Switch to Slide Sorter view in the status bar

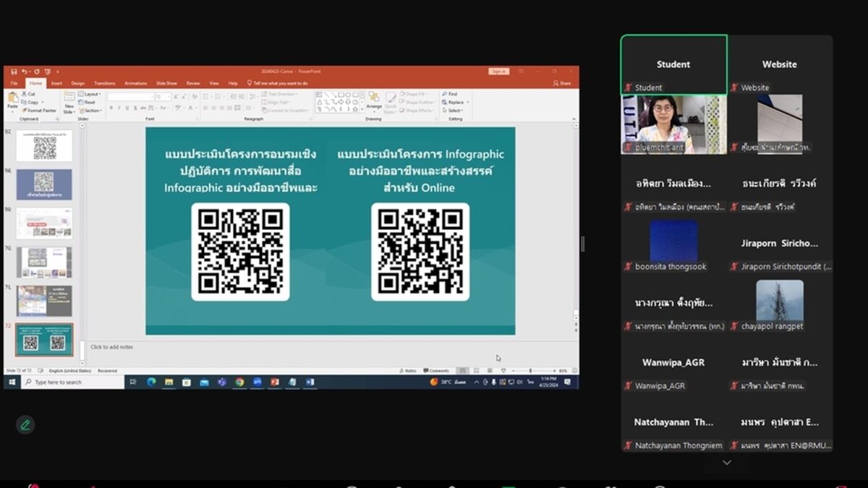point(476,370)
